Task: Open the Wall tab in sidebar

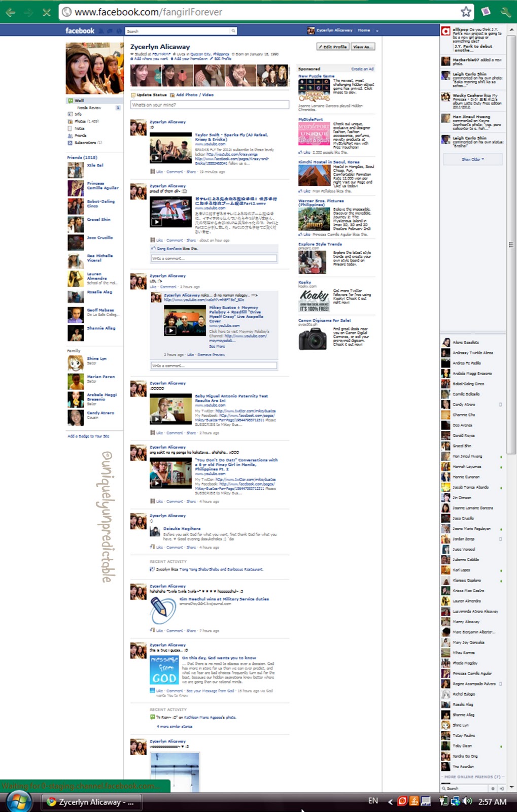Action: [x=94, y=100]
